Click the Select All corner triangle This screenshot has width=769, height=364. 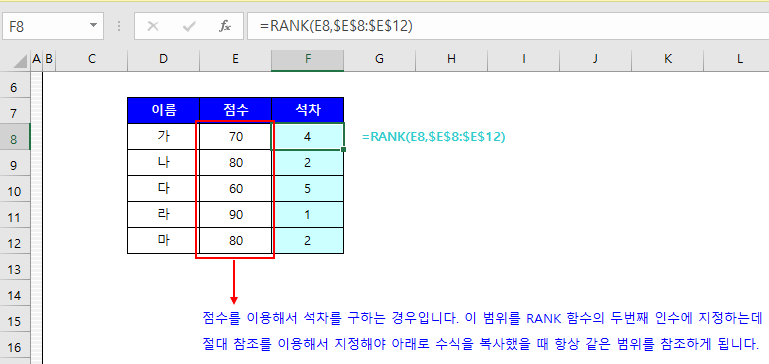coord(21,61)
